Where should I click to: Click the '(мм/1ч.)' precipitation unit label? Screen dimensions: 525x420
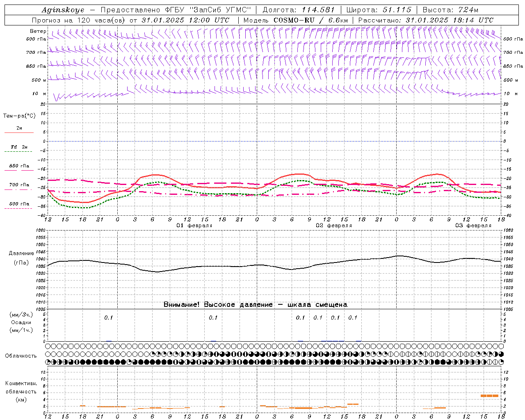click(21, 330)
